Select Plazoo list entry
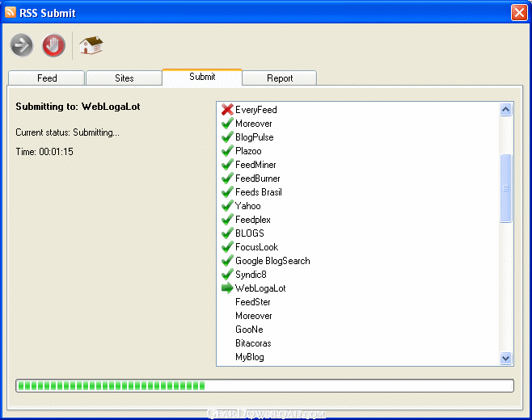This screenshot has width=532, height=420. [x=248, y=151]
